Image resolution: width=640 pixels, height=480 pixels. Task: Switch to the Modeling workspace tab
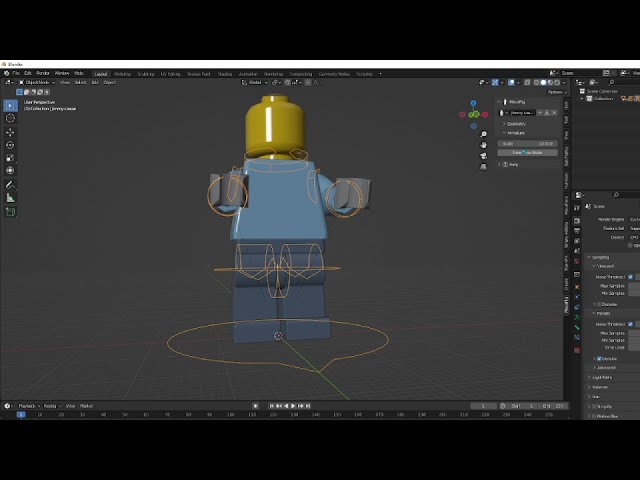pos(122,74)
